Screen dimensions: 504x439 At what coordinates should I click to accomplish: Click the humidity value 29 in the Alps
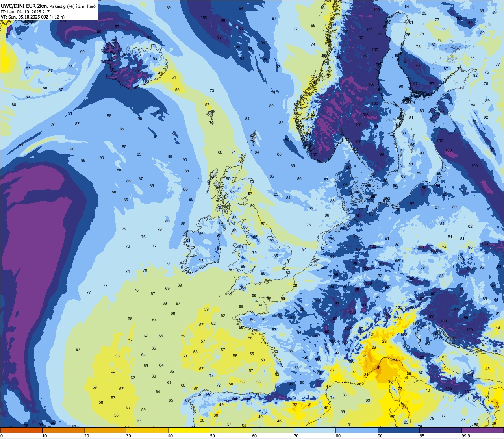(384, 341)
